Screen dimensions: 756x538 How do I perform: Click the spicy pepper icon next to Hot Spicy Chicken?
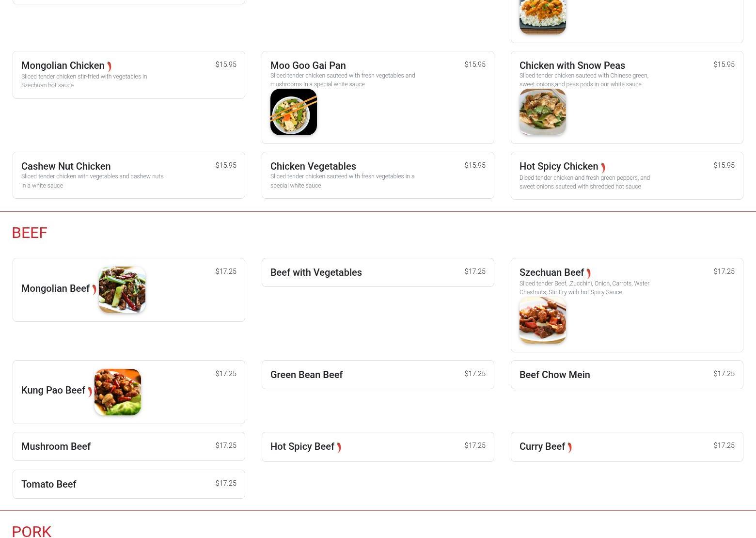(x=603, y=168)
